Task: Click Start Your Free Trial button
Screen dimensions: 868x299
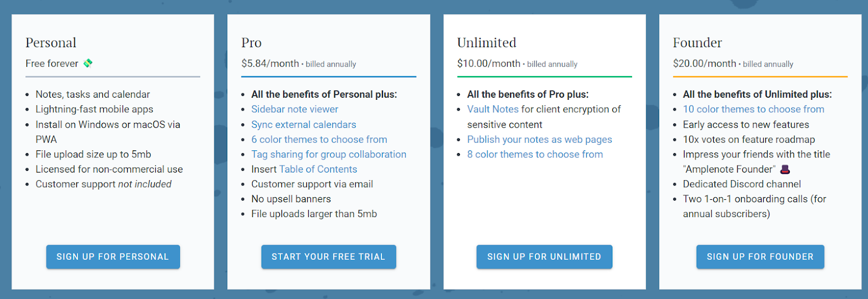Action: 329,257
